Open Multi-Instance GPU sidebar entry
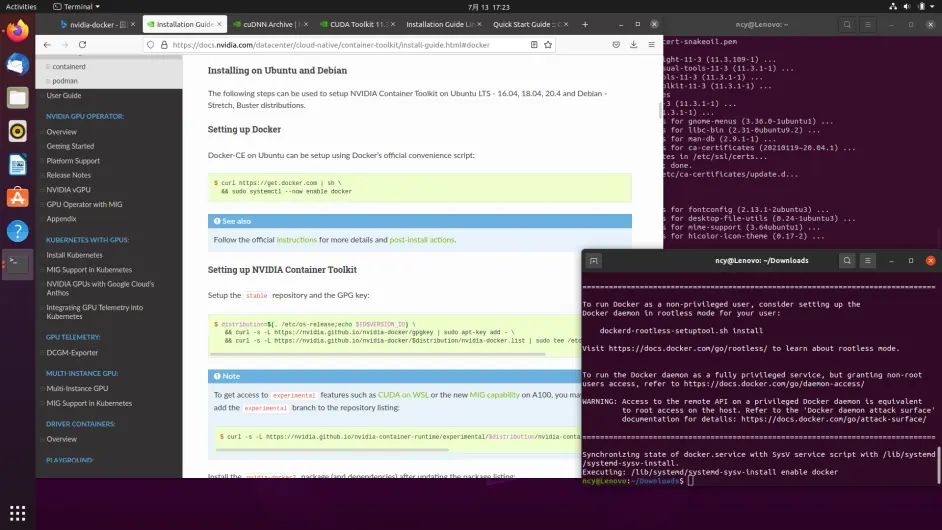This screenshot has height=530, width=942. 77,388
